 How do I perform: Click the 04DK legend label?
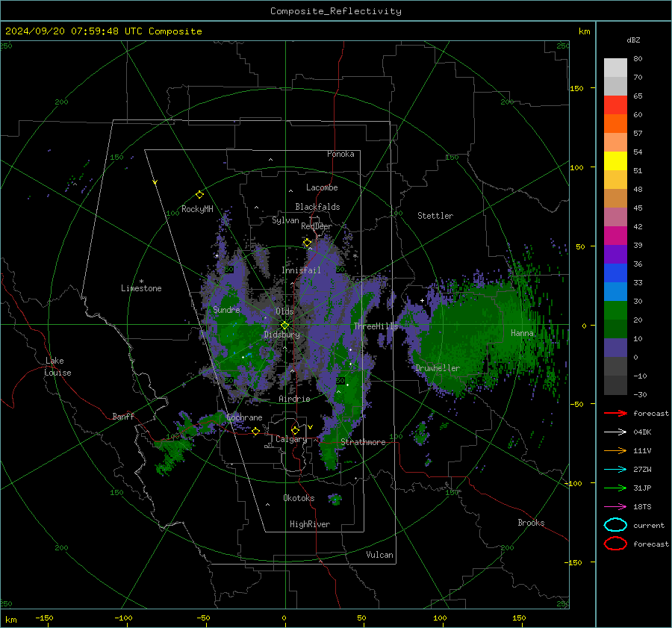(x=642, y=432)
